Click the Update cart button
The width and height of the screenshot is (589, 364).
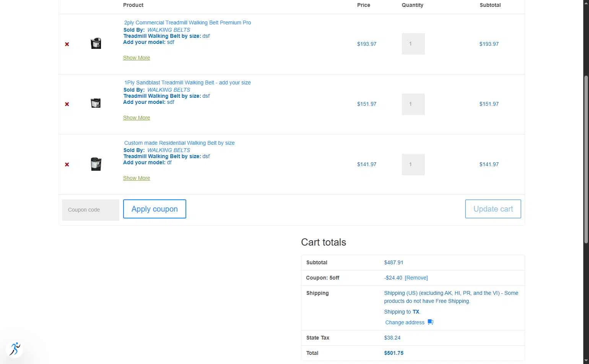click(x=493, y=209)
